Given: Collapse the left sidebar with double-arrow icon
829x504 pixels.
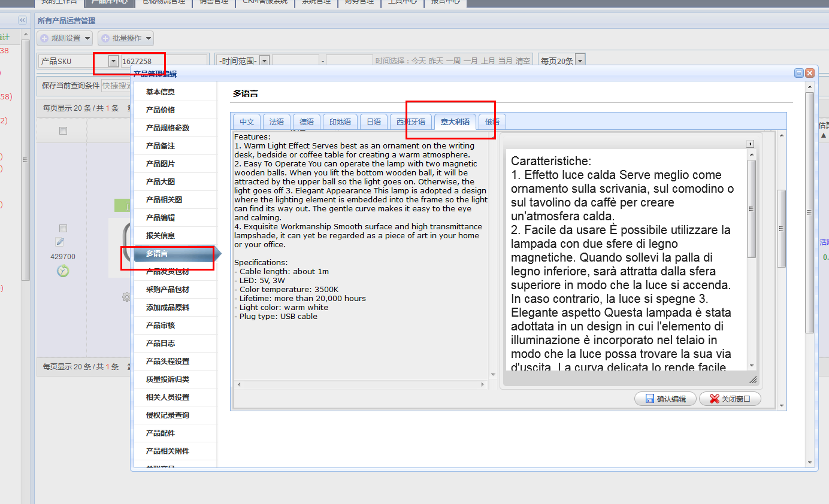Looking at the screenshot, I should (23, 20).
